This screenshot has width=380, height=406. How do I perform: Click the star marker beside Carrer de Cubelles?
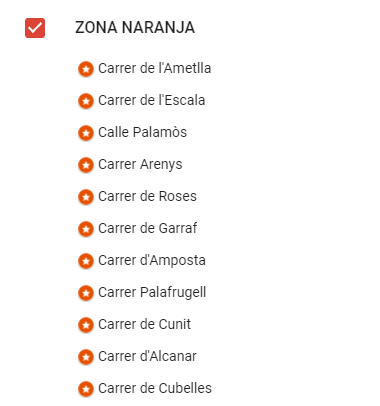click(x=86, y=389)
